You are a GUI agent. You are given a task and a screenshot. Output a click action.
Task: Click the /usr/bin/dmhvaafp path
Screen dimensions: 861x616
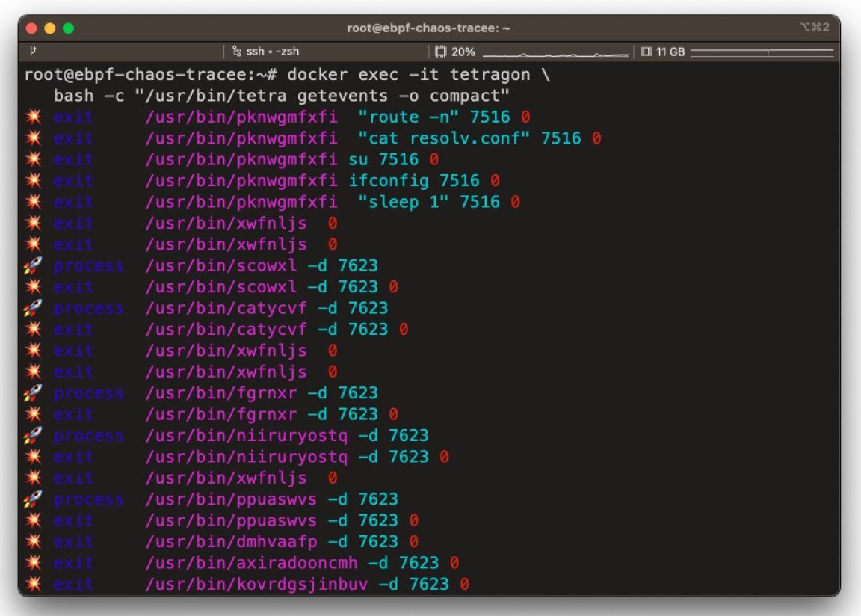(231, 542)
